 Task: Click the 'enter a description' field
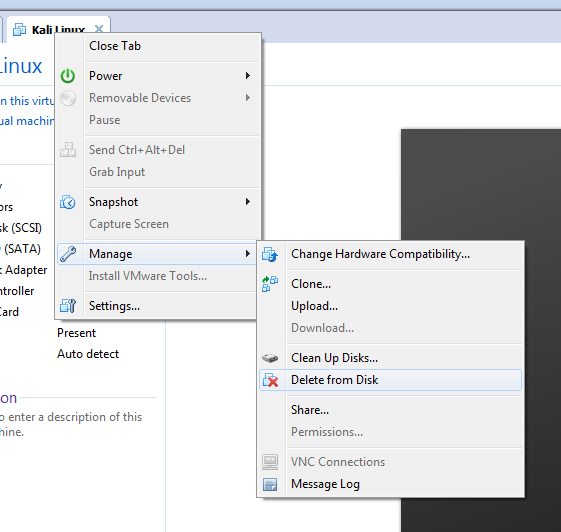(72, 425)
